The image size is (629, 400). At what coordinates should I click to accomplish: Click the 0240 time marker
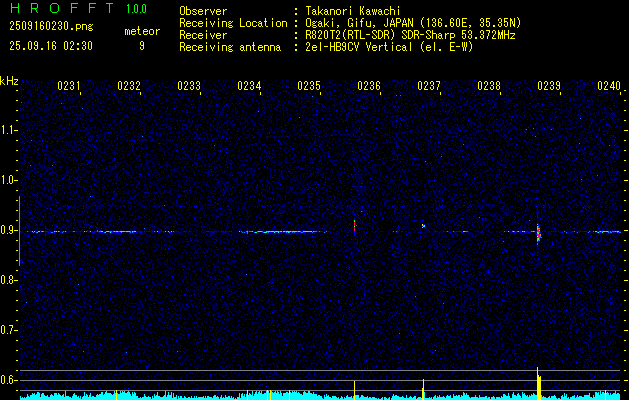click(609, 86)
